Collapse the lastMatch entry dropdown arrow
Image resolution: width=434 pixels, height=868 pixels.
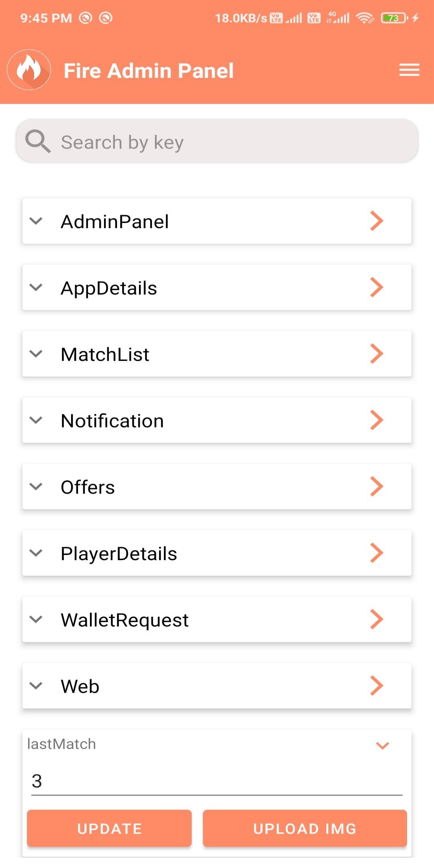point(382,746)
